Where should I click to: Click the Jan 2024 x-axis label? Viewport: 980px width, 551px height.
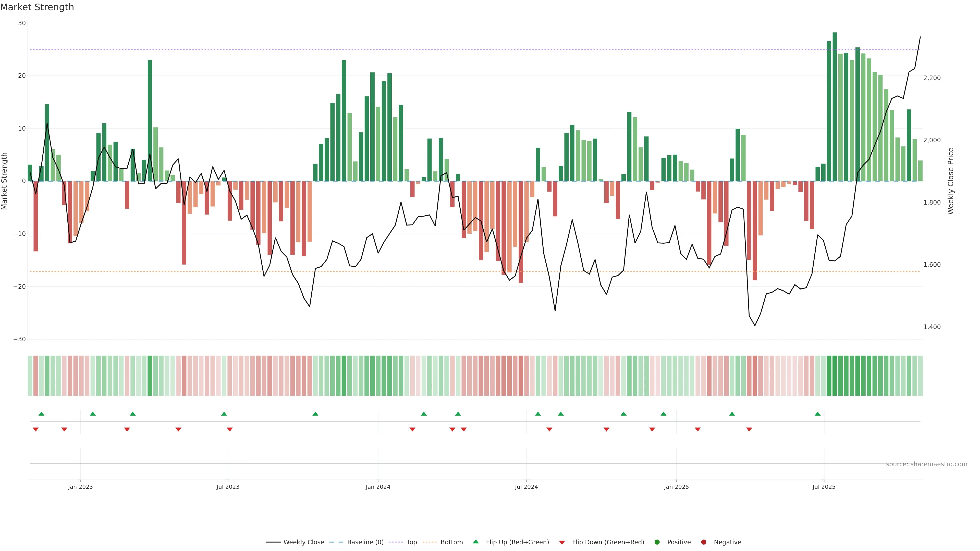pyautogui.click(x=378, y=487)
